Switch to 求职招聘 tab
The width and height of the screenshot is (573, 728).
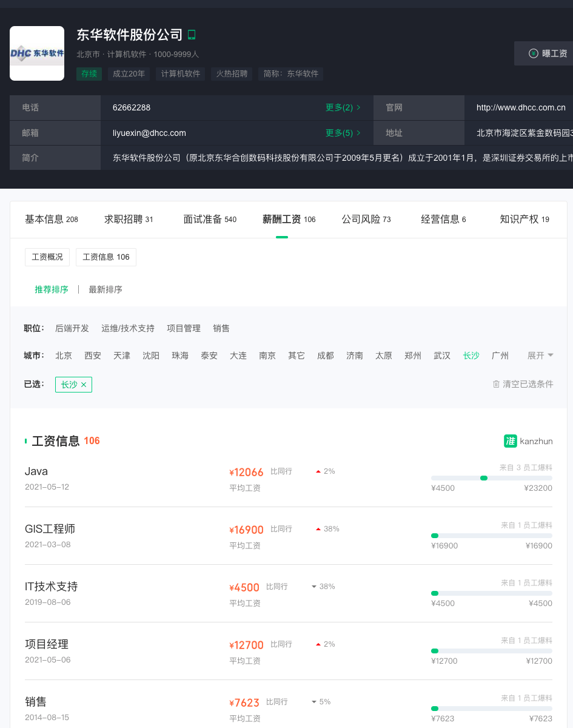pos(129,220)
